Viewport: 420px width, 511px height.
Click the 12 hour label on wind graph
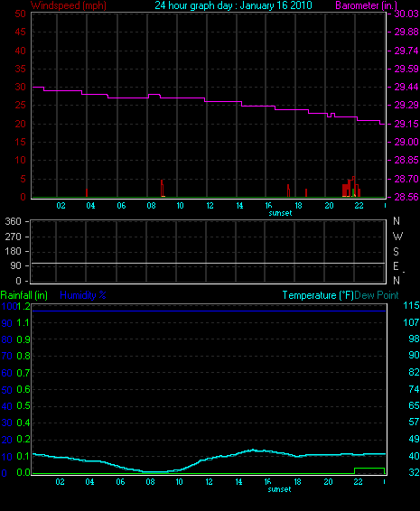[x=210, y=206]
